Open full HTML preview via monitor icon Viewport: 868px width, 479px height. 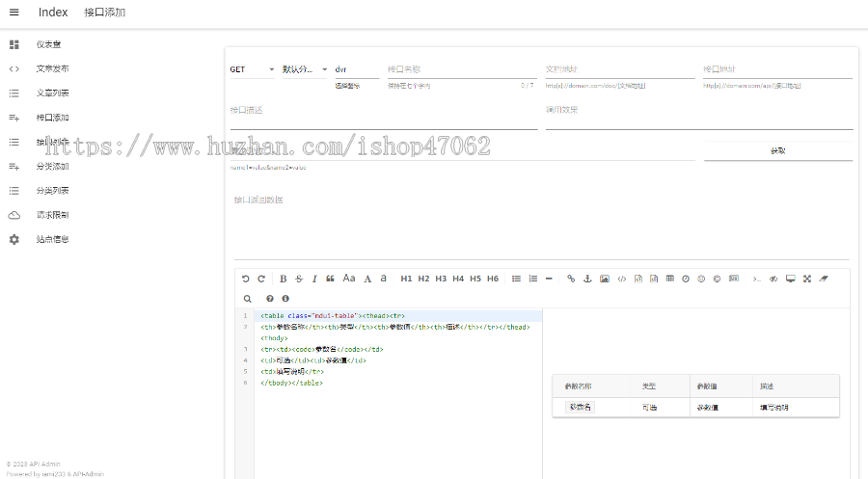coord(791,279)
